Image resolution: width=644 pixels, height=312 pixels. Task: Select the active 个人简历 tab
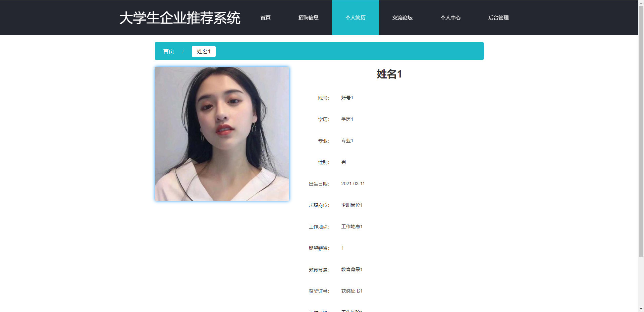[355, 18]
